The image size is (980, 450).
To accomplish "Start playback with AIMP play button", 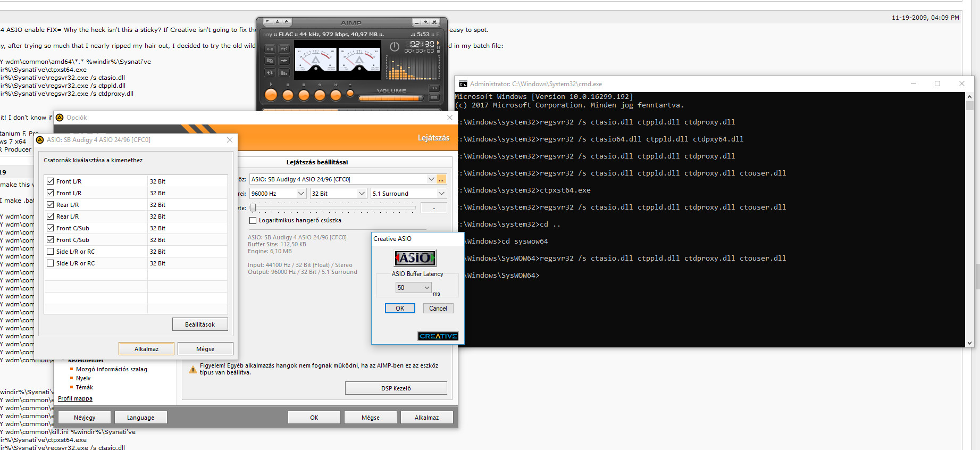I will (271, 95).
